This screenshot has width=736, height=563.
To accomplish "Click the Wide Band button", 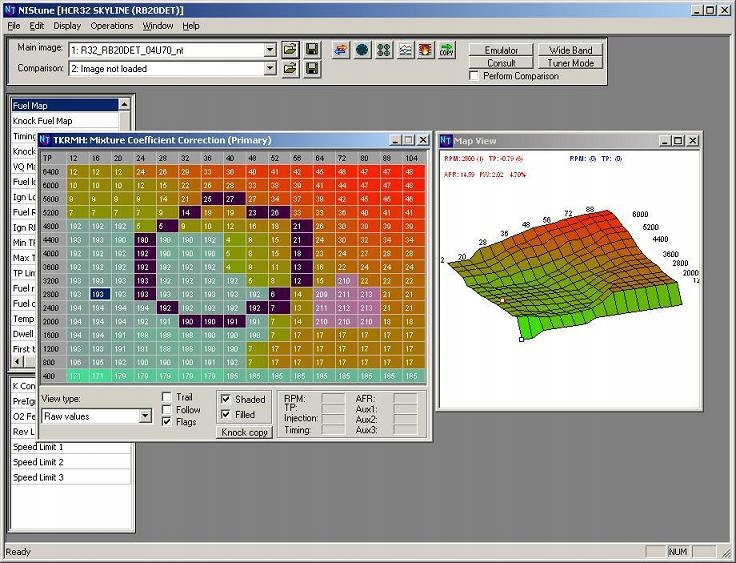I will pyautogui.click(x=570, y=50).
